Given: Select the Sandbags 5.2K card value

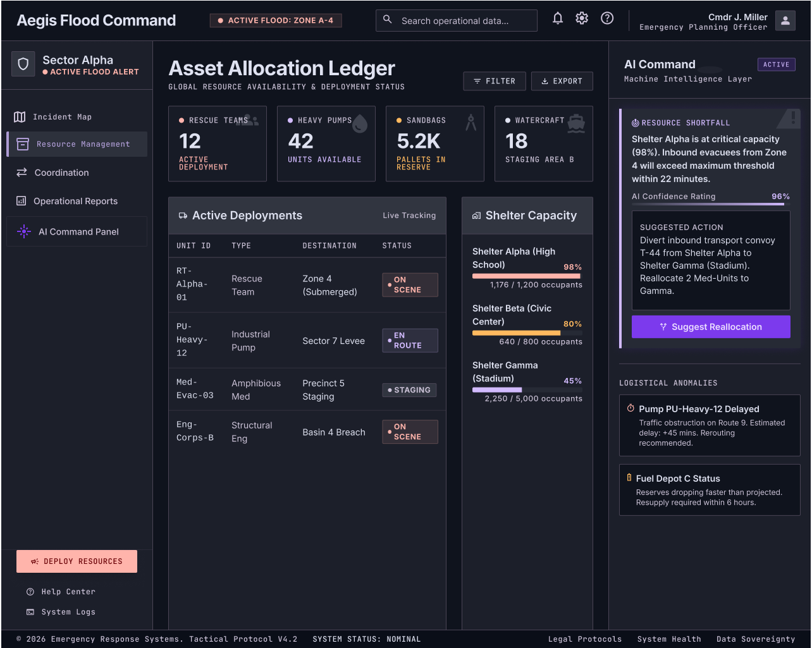Looking at the screenshot, I should pos(419,141).
